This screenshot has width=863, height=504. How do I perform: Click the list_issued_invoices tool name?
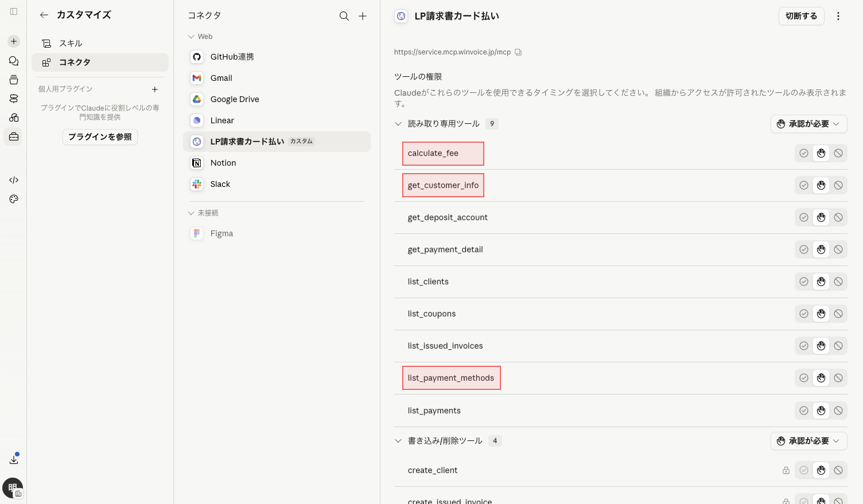445,346
